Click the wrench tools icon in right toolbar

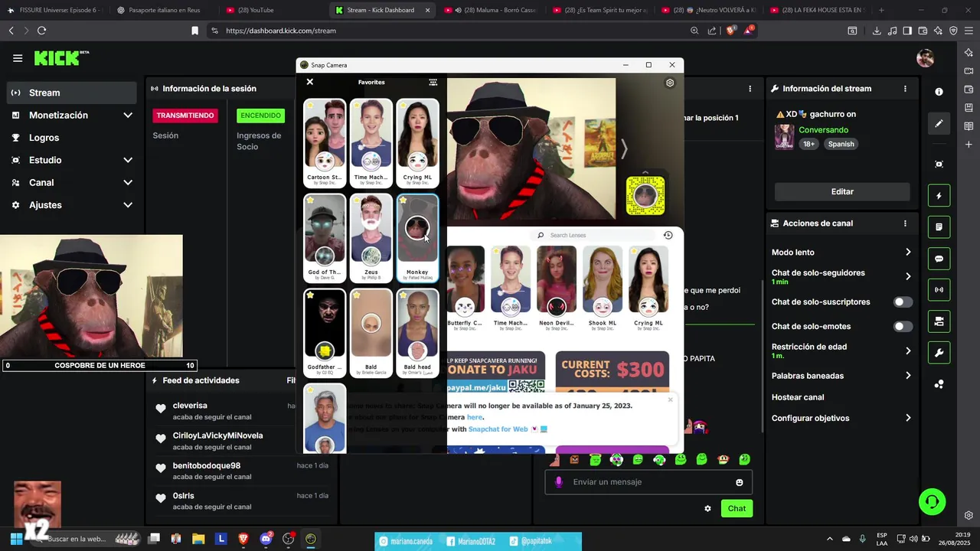[x=939, y=353]
